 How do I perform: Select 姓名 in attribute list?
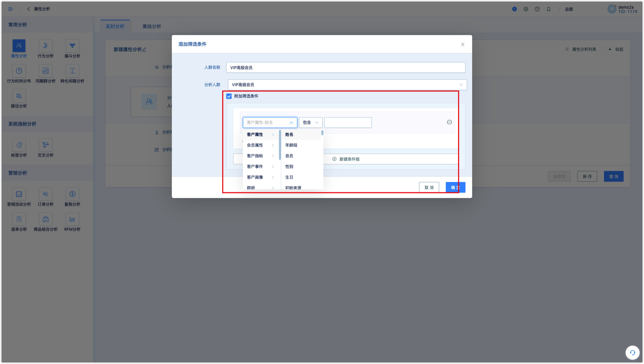pyautogui.click(x=301, y=134)
